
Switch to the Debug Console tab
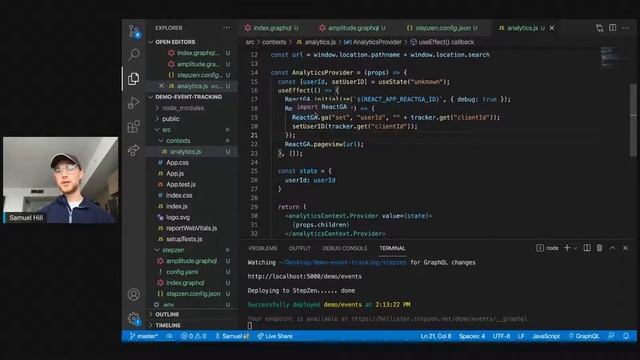tap(344, 248)
